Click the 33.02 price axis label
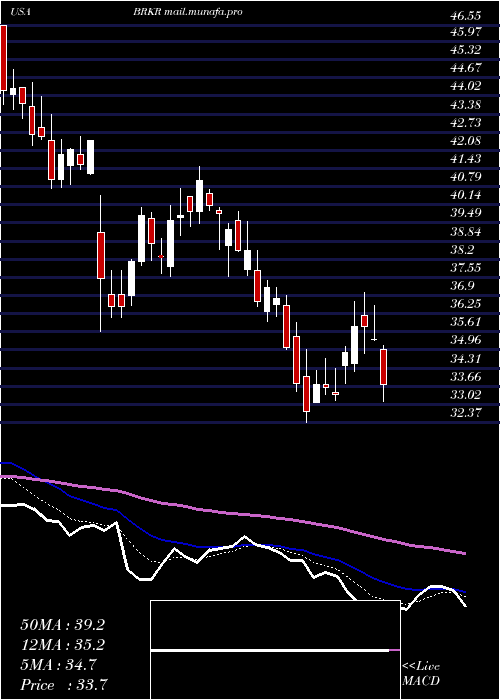Image resolution: width=500 pixels, height=700 pixels. (465, 395)
